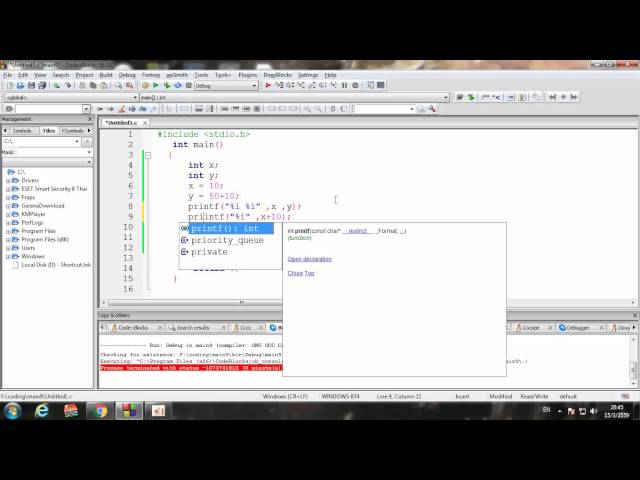This screenshot has height=480, width=640.
Task: Open Internet Explorer from the taskbar
Action: (x=42, y=411)
